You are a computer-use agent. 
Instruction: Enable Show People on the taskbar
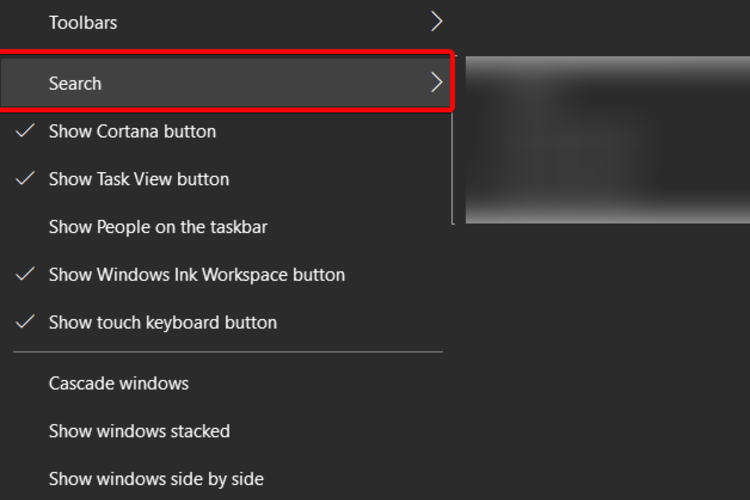(226, 227)
